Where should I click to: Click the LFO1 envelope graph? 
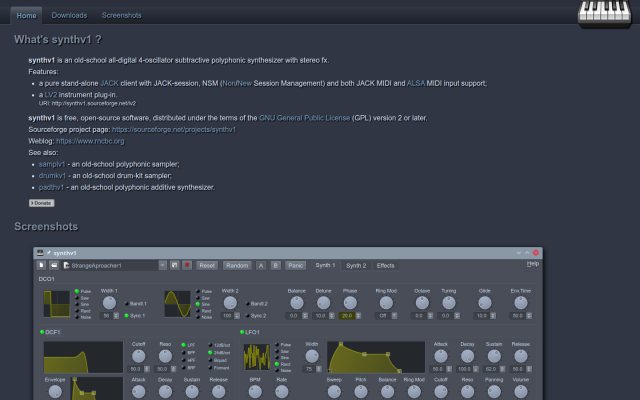376,357
